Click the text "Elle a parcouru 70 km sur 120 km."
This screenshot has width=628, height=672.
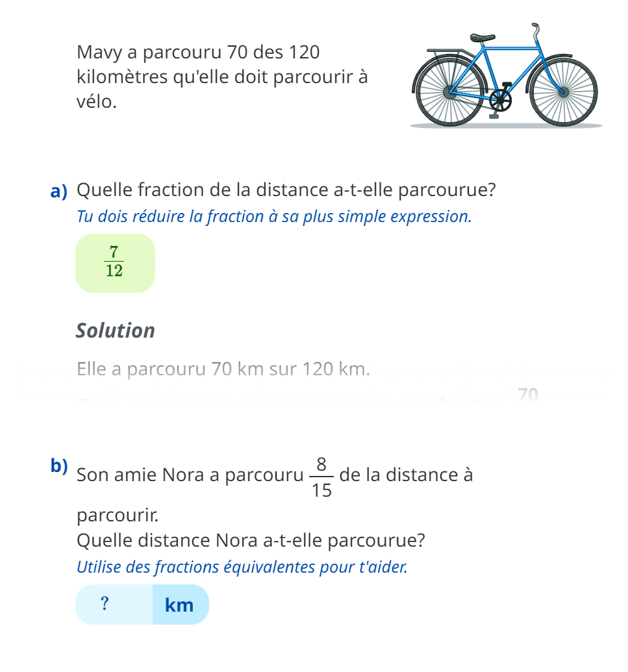tap(223, 369)
